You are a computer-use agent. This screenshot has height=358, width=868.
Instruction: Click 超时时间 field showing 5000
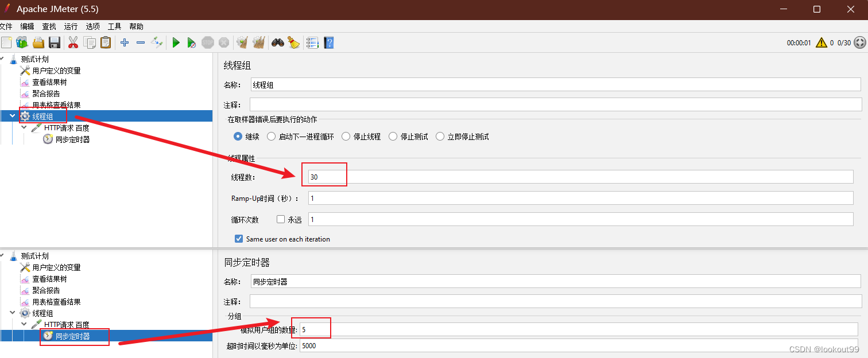pyautogui.click(x=579, y=346)
